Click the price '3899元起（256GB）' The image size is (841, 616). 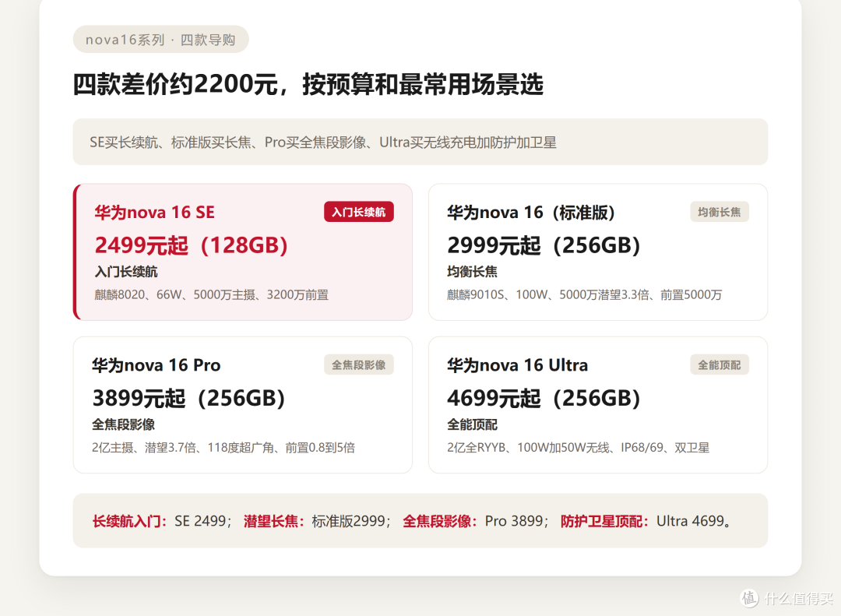coord(188,398)
